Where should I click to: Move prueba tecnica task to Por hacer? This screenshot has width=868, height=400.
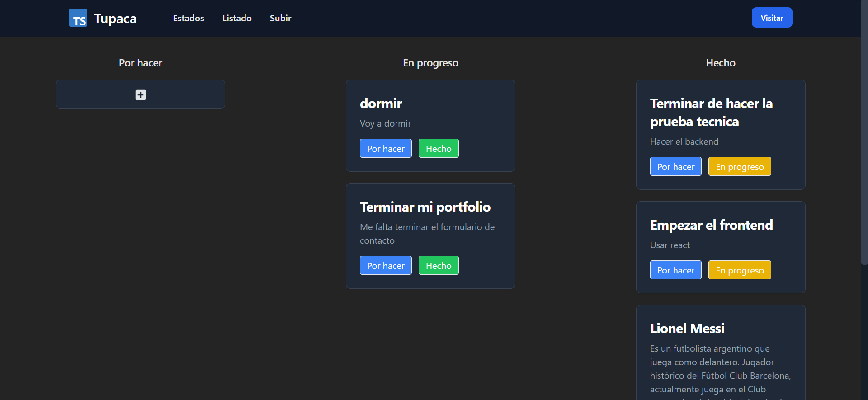(676, 166)
